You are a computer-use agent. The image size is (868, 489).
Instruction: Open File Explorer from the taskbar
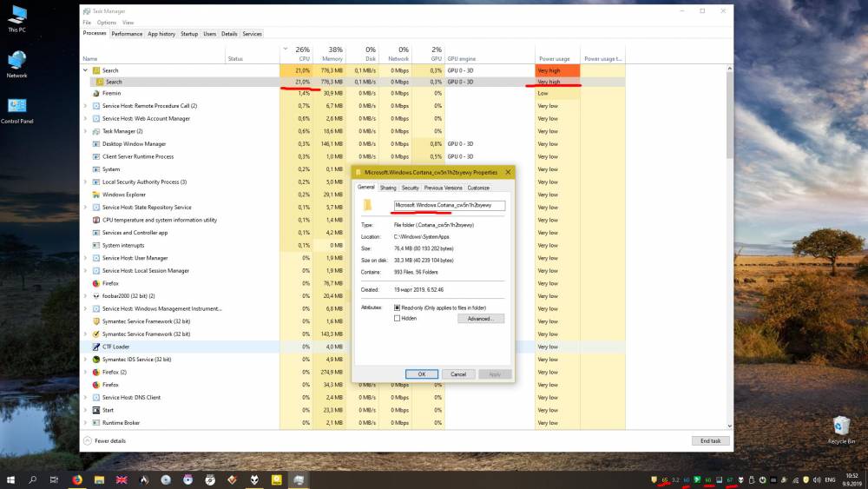click(99, 480)
